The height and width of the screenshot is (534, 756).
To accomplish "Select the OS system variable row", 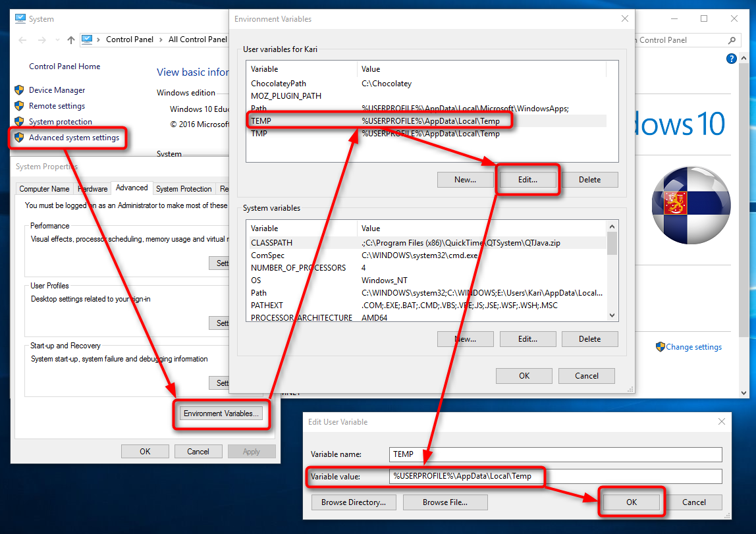I will (x=426, y=280).
